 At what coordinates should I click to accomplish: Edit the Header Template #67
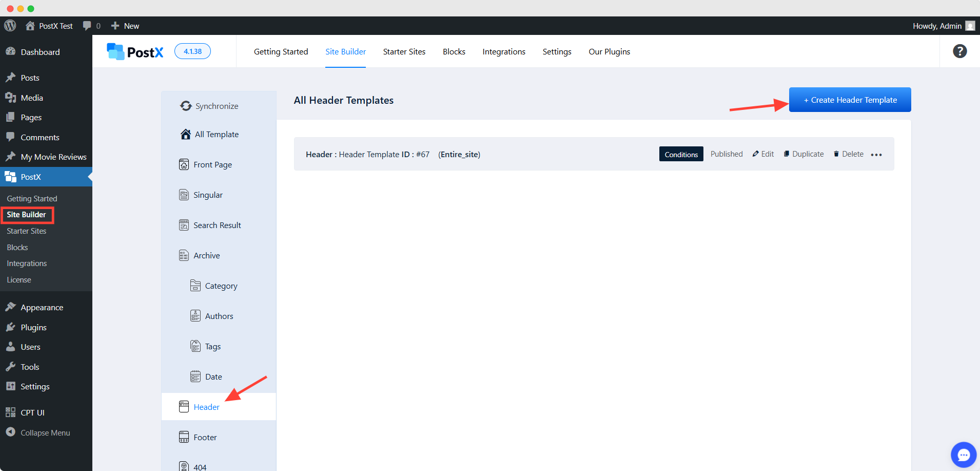pyautogui.click(x=763, y=154)
